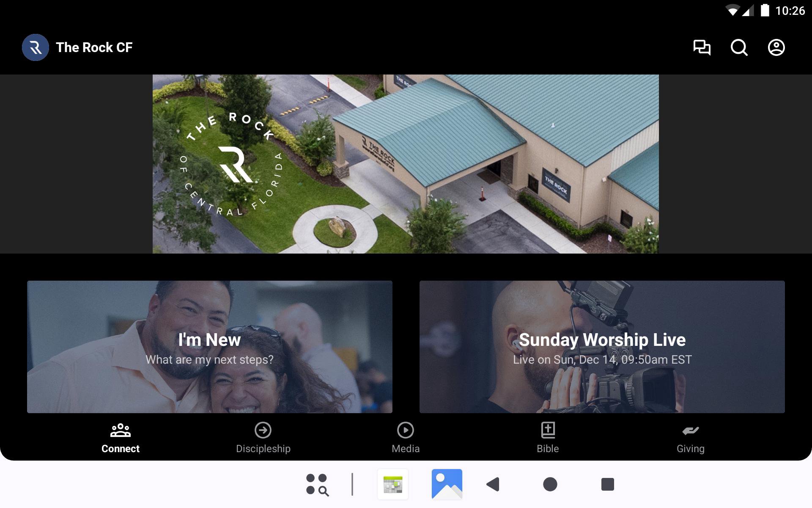
Task: Open the Sunday Worship Live card
Action: 602,347
